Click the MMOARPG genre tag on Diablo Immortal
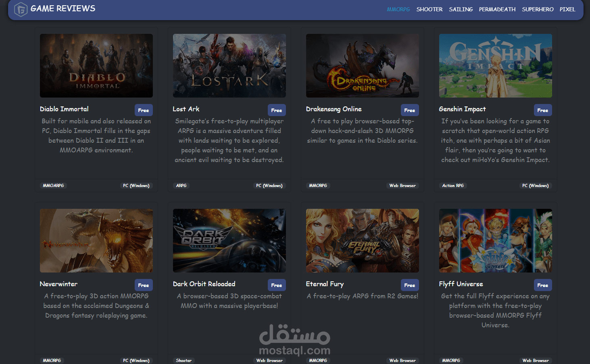The image size is (590, 364). click(x=53, y=185)
